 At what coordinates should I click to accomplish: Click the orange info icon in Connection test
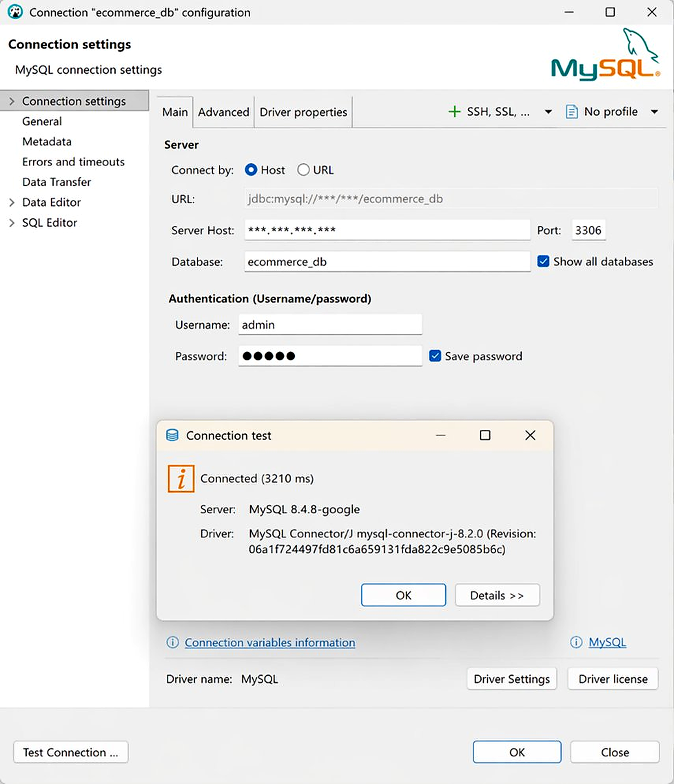pyautogui.click(x=181, y=479)
